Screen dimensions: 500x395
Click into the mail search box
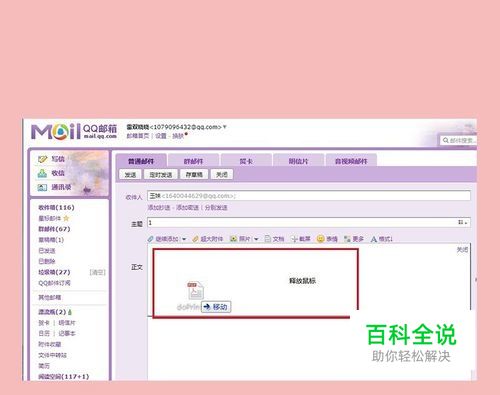click(459, 140)
